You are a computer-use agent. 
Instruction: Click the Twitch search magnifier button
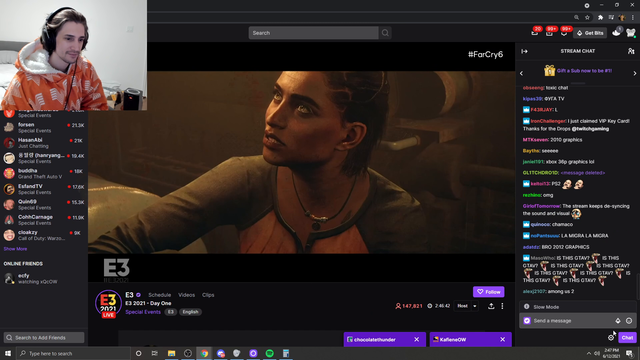[x=385, y=33]
